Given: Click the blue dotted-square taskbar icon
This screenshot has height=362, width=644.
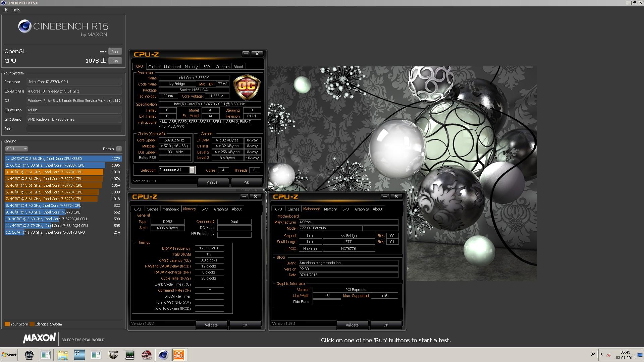Looking at the screenshot, I should (79, 355).
